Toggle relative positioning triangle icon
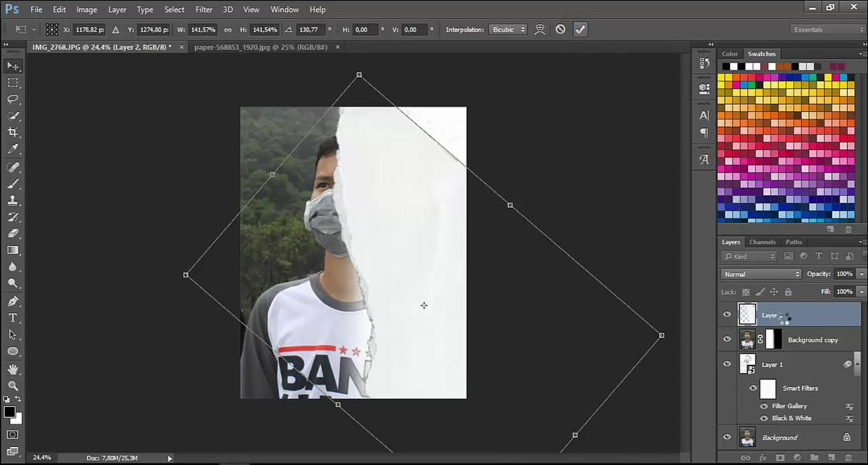 pos(116,29)
